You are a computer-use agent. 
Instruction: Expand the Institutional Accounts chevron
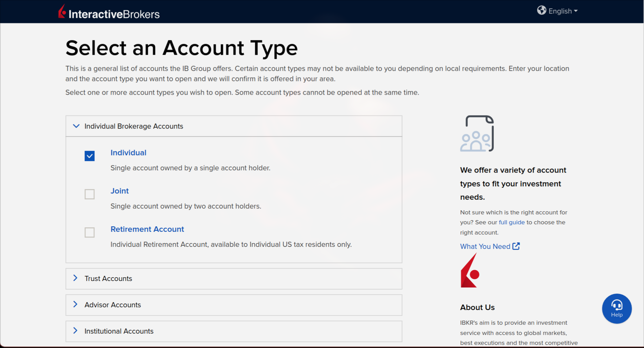click(x=76, y=331)
